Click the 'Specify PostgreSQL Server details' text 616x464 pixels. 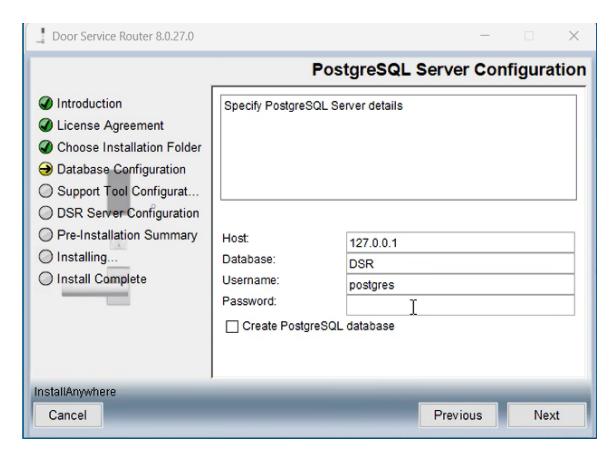coord(314,106)
